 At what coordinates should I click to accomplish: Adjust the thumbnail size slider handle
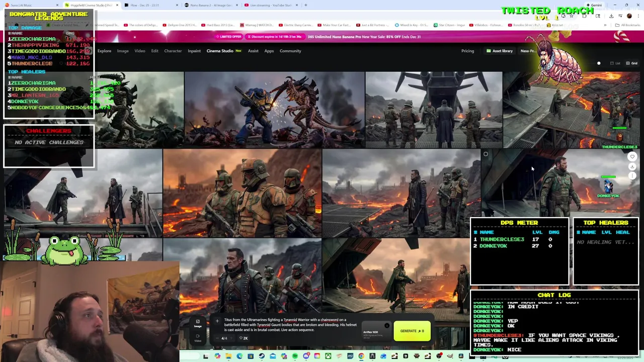[599, 63]
